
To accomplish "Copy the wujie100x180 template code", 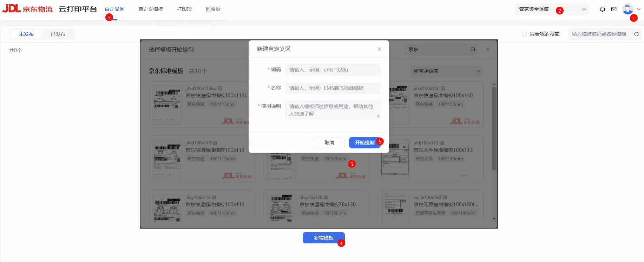I will coord(445,197).
